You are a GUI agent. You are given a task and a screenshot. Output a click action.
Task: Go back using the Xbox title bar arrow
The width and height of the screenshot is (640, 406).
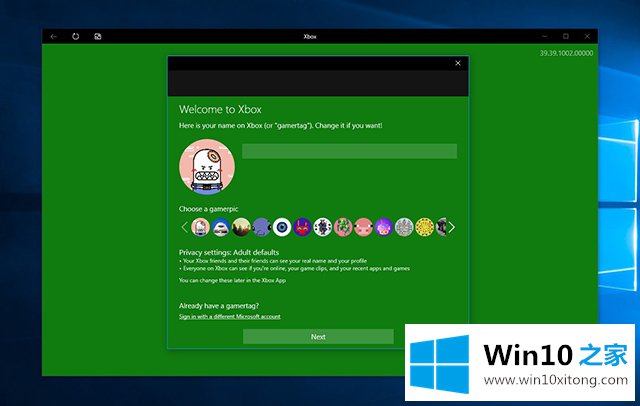[53, 36]
